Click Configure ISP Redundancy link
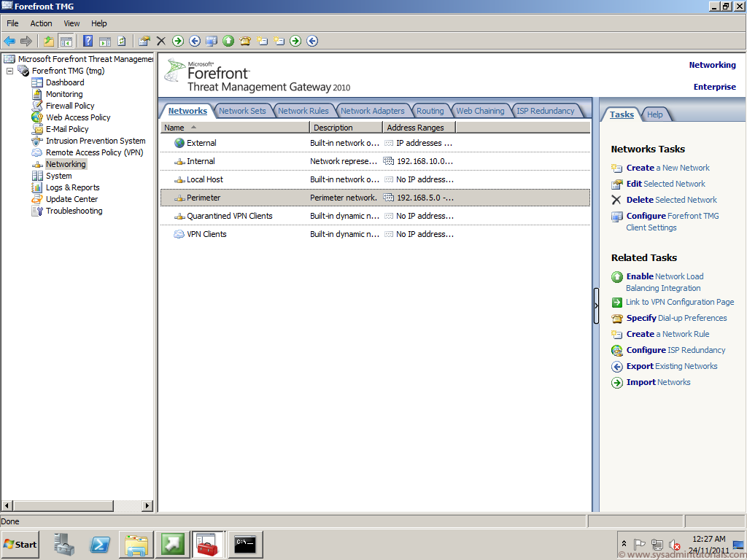This screenshot has height=560, width=747. click(x=675, y=350)
